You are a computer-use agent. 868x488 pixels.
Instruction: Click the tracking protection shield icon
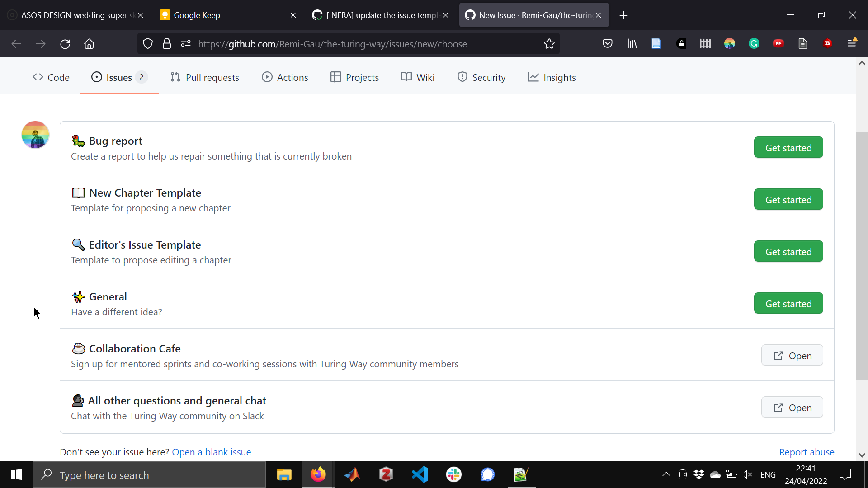(x=147, y=44)
